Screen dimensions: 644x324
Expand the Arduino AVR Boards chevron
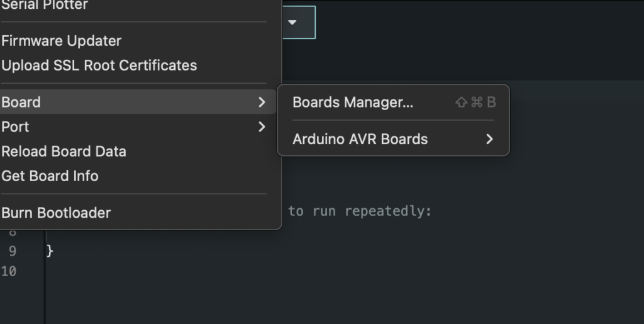(x=489, y=139)
